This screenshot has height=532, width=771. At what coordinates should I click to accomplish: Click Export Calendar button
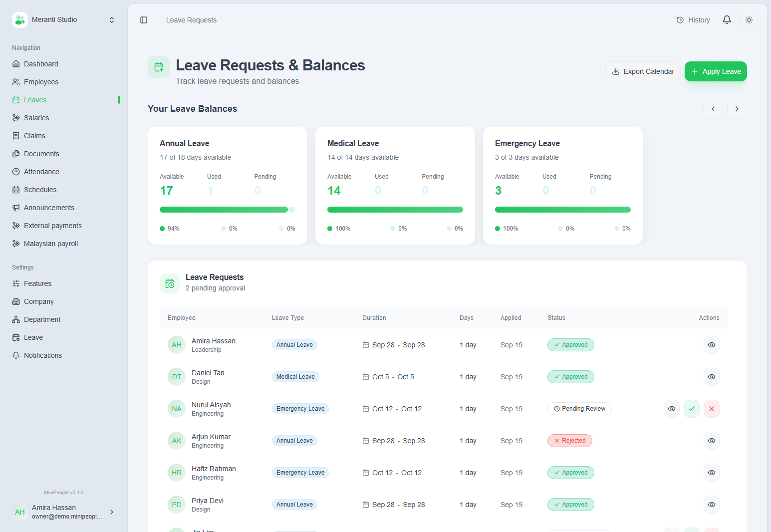coord(643,71)
